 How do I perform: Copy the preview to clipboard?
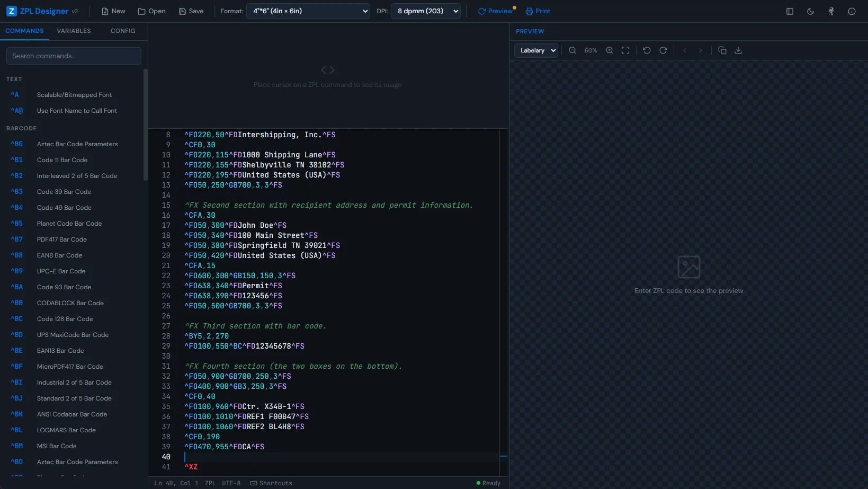click(722, 50)
